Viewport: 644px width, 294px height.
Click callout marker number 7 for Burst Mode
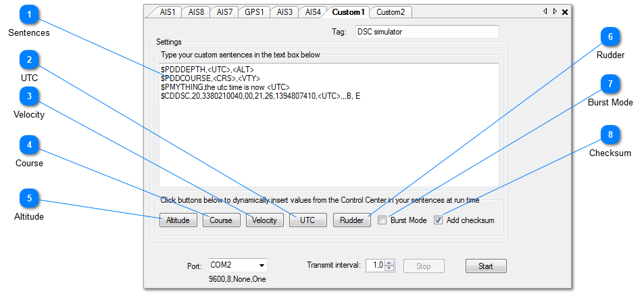610,84
